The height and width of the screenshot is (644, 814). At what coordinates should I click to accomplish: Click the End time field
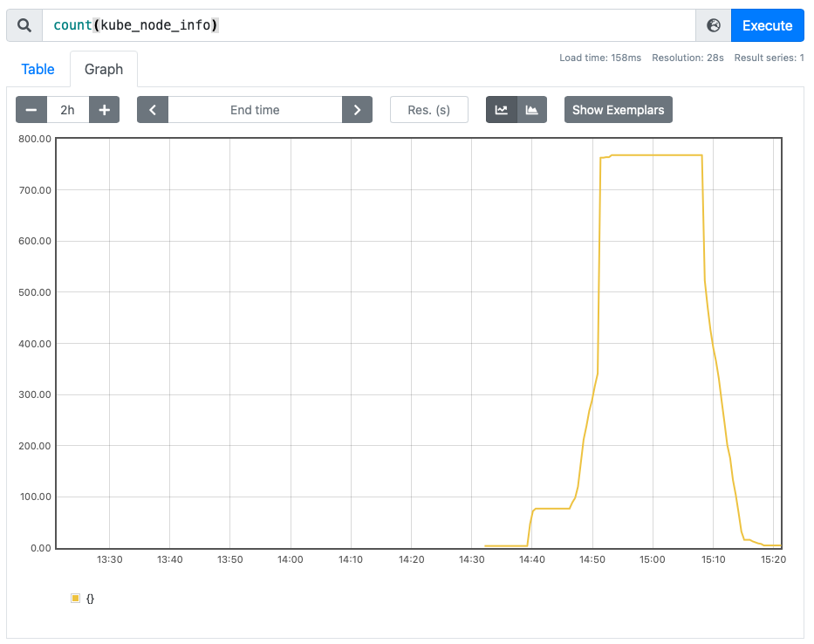(255, 110)
